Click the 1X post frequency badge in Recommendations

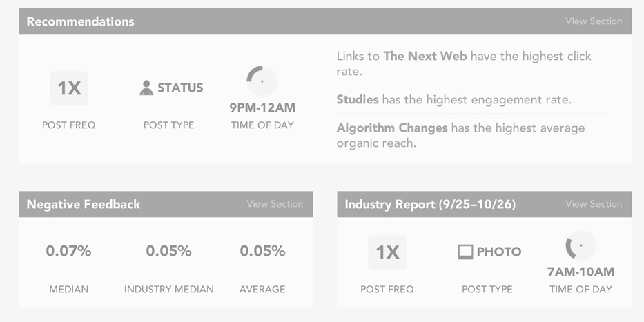click(x=69, y=88)
